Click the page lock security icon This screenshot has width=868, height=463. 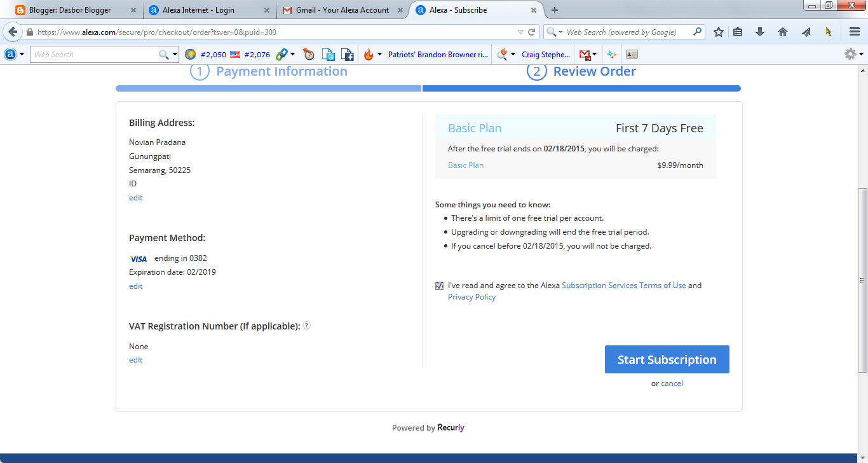[30, 32]
